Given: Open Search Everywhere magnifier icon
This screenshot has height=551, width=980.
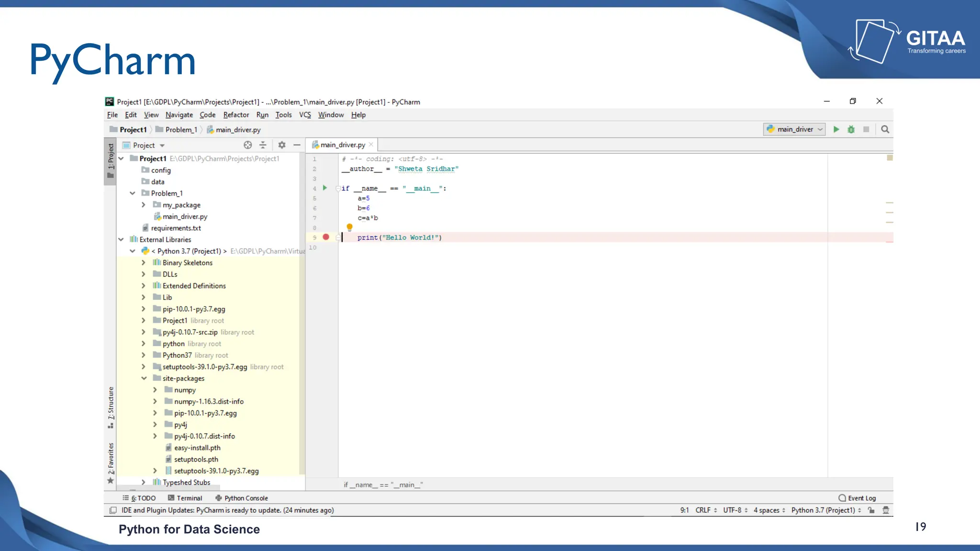Looking at the screenshot, I should (885, 129).
